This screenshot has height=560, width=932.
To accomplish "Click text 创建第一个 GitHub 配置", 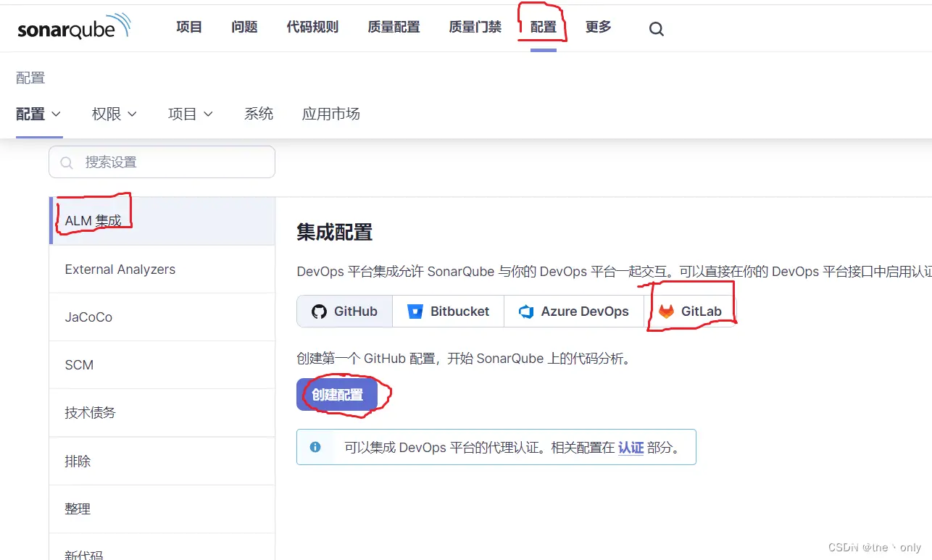I will (x=366, y=359).
